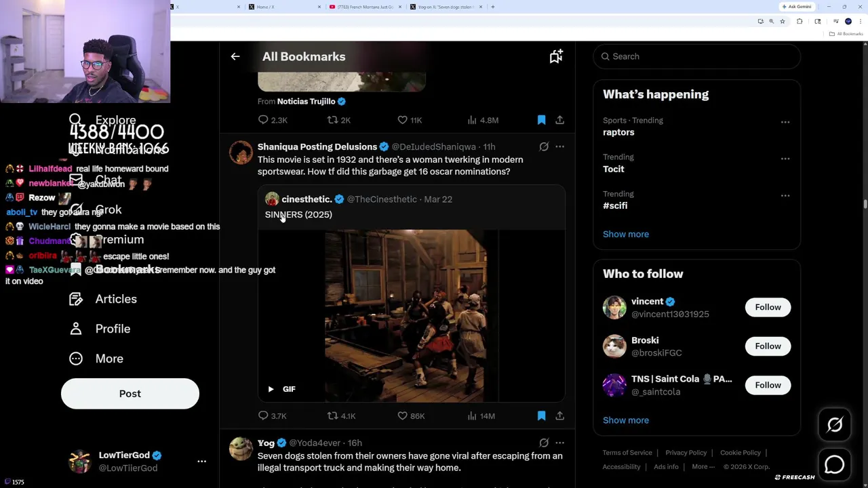Like Shaniqua's post (86K)

click(x=411, y=416)
